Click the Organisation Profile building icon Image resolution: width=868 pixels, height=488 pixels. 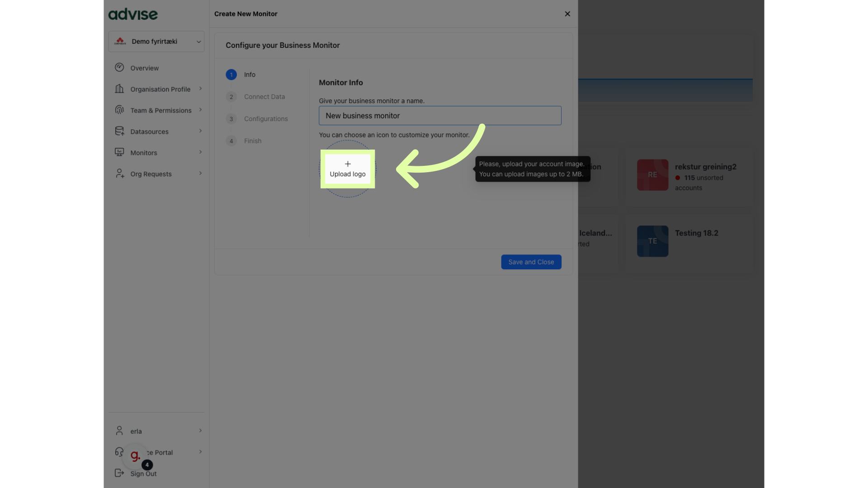click(x=119, y=89)
